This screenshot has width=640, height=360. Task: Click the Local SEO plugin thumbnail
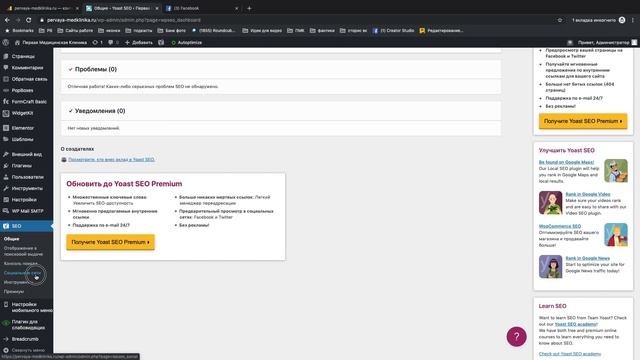tap(616, 171)
